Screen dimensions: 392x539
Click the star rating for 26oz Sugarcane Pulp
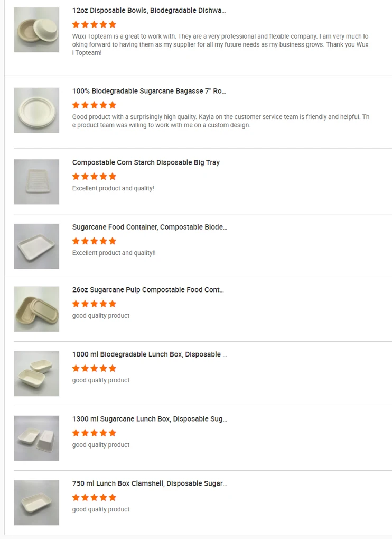94,304
